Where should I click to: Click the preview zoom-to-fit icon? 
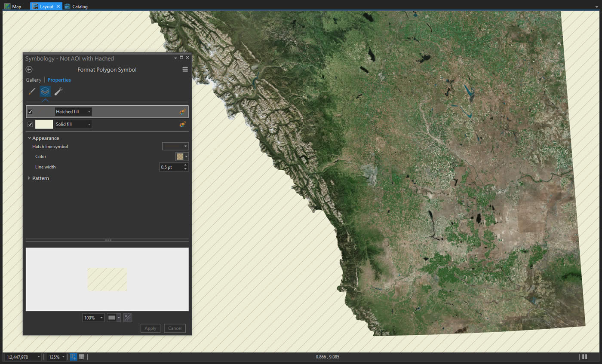(128, 318)
